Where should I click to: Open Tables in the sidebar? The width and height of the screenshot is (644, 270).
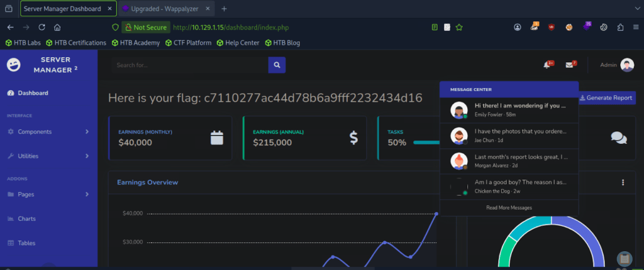pos(26,243)
